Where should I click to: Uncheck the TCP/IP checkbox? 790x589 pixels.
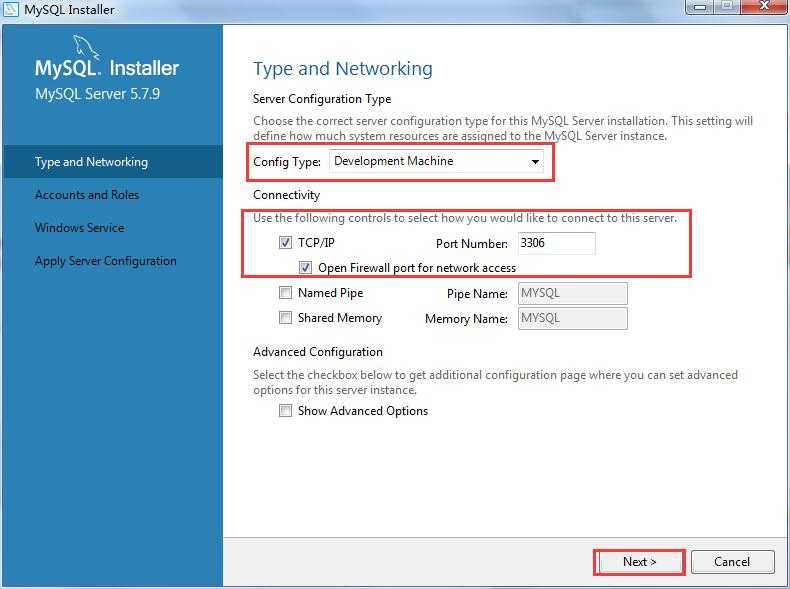(x=285, y=243)
